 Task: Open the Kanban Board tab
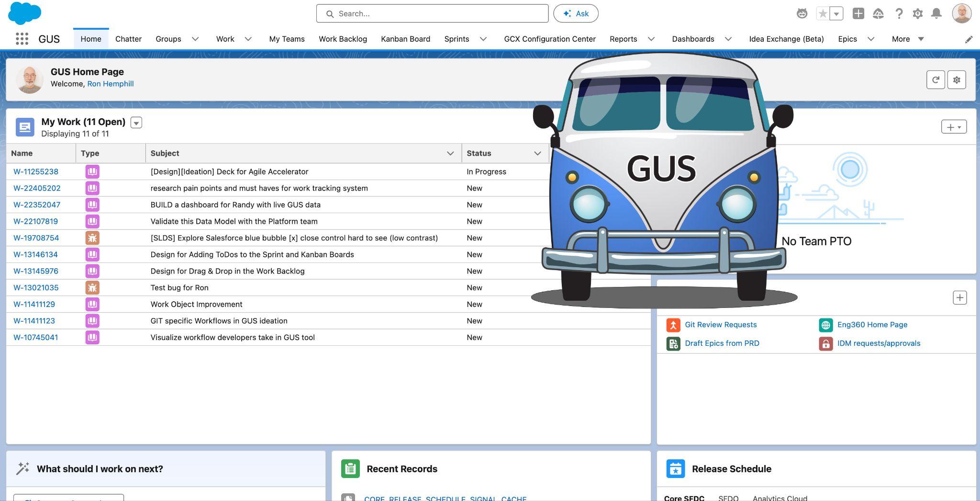[405, 39]
